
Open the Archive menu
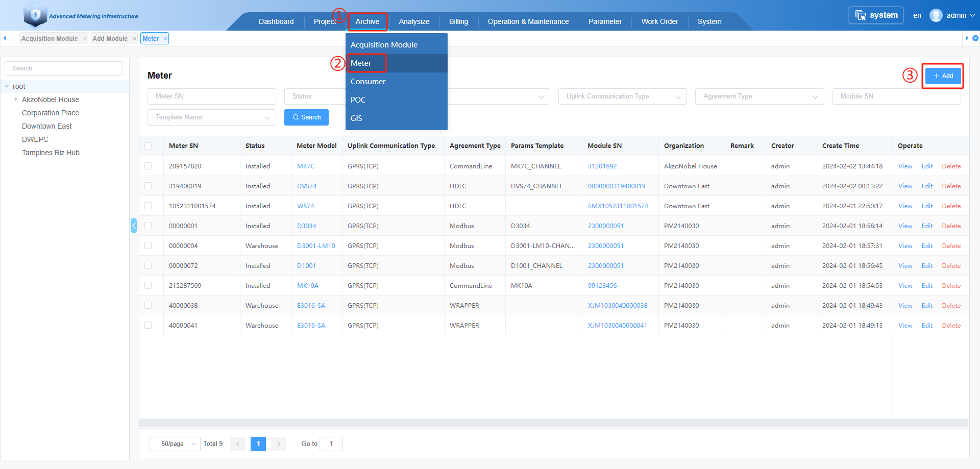(367, 21)
